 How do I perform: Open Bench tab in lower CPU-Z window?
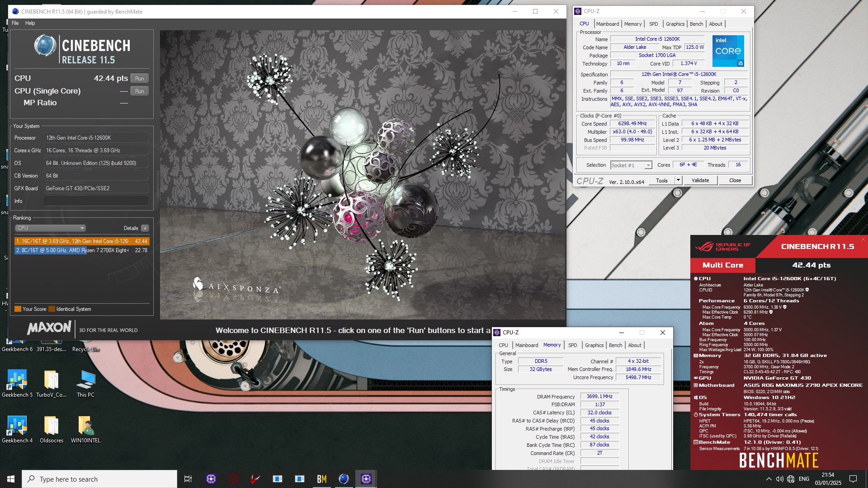615,345
